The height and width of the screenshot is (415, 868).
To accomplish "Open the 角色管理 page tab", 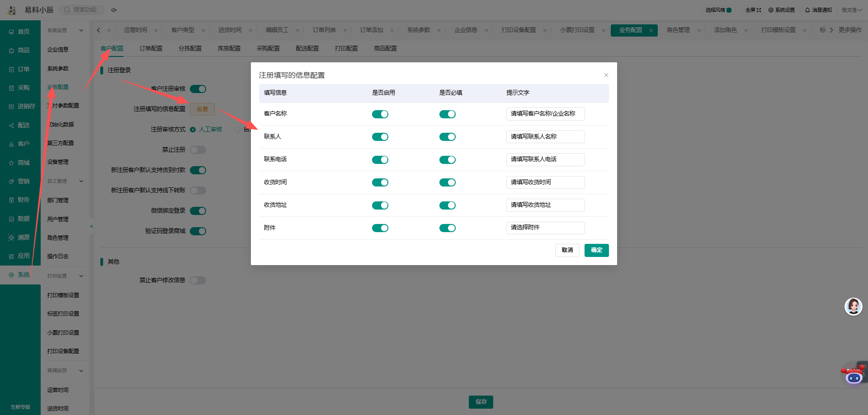I will (678, 30).
